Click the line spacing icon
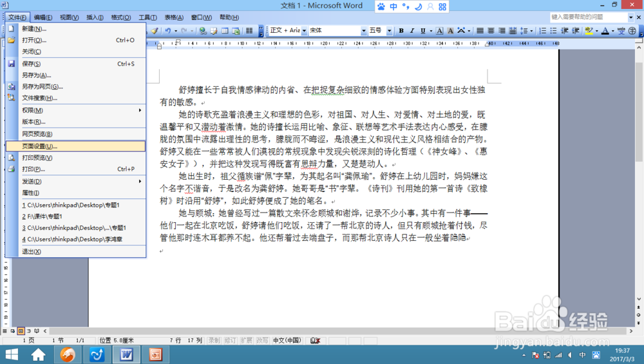Image resolution: width=644 pixels, height=364 pixels. tap(524, 31)
